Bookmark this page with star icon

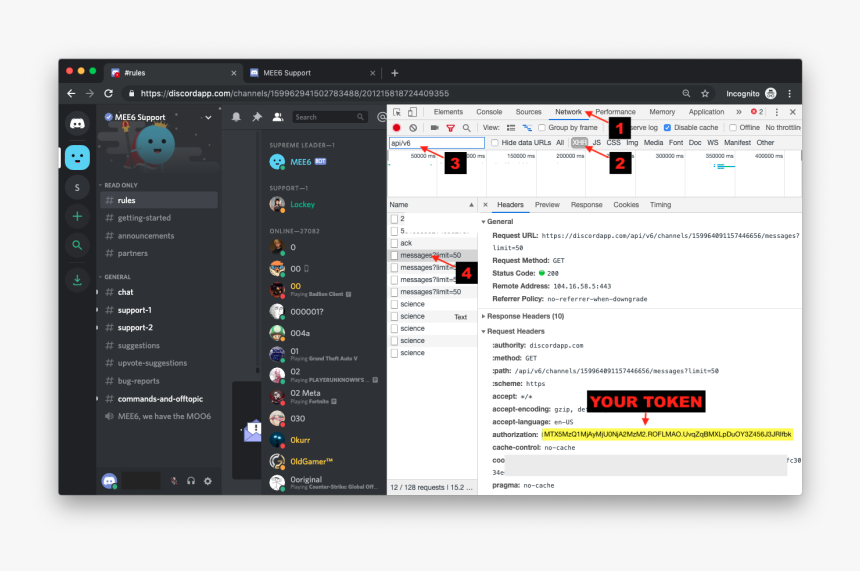705,93
